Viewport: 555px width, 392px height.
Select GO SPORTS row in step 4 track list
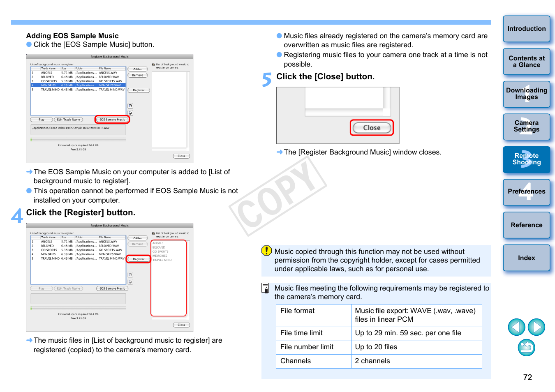pos(78,250)
